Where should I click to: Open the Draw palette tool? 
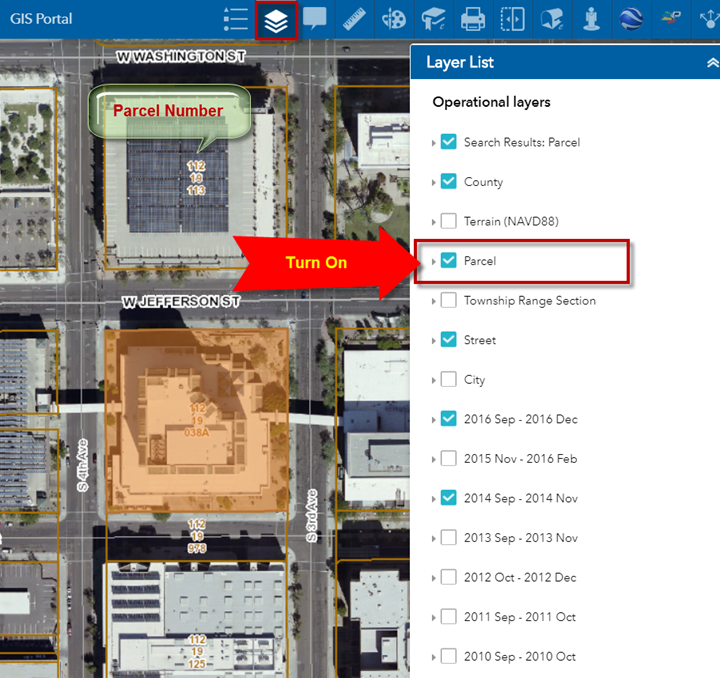pyautogui.click(x=395, y=19)
